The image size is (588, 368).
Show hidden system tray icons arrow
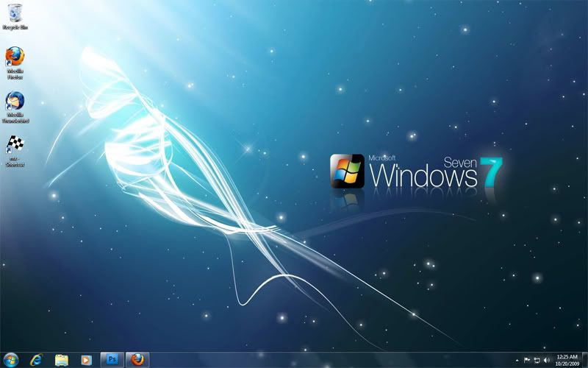517,360
